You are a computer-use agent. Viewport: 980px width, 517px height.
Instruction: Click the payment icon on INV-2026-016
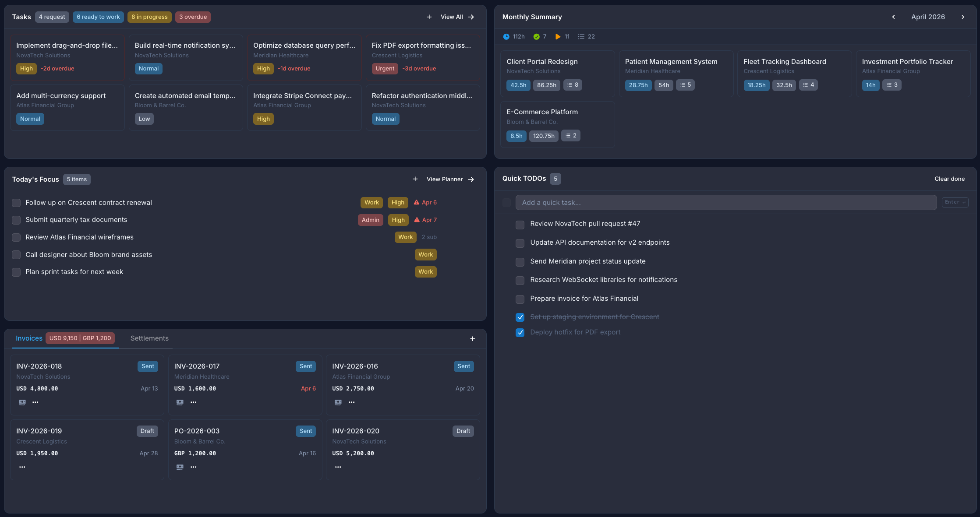(x=338, y=402)
